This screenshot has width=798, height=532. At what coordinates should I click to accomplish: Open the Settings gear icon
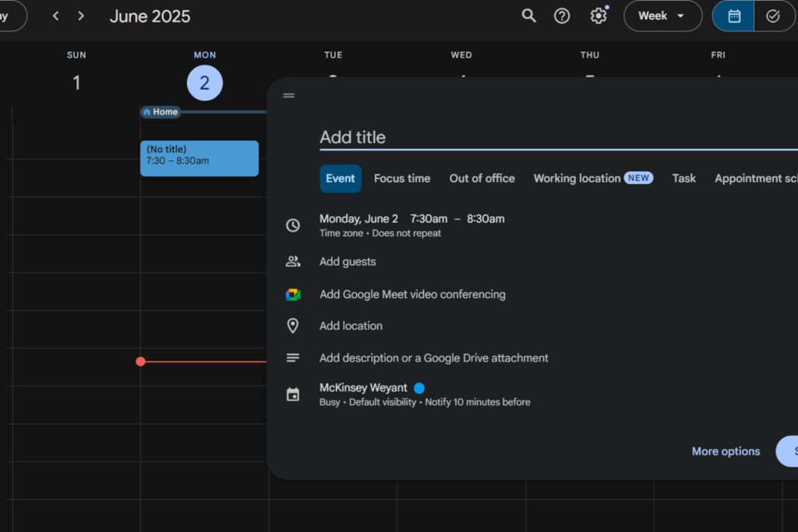coord(598,16)
